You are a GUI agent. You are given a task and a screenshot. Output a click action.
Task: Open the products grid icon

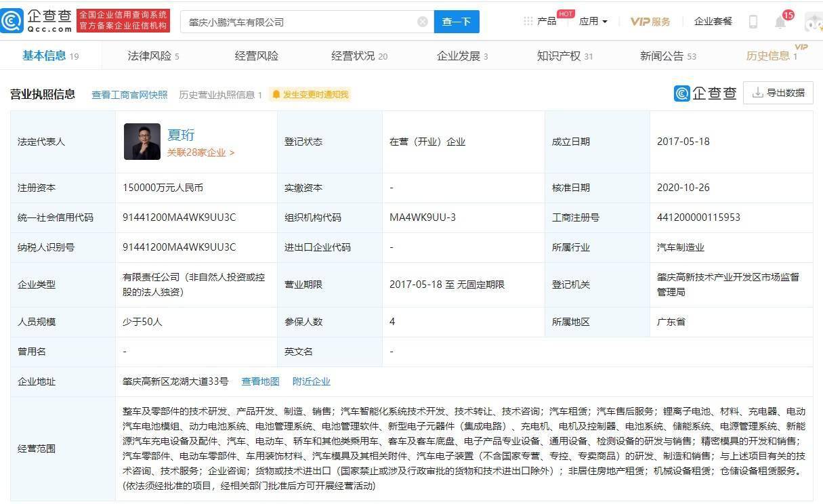(528, 21)
